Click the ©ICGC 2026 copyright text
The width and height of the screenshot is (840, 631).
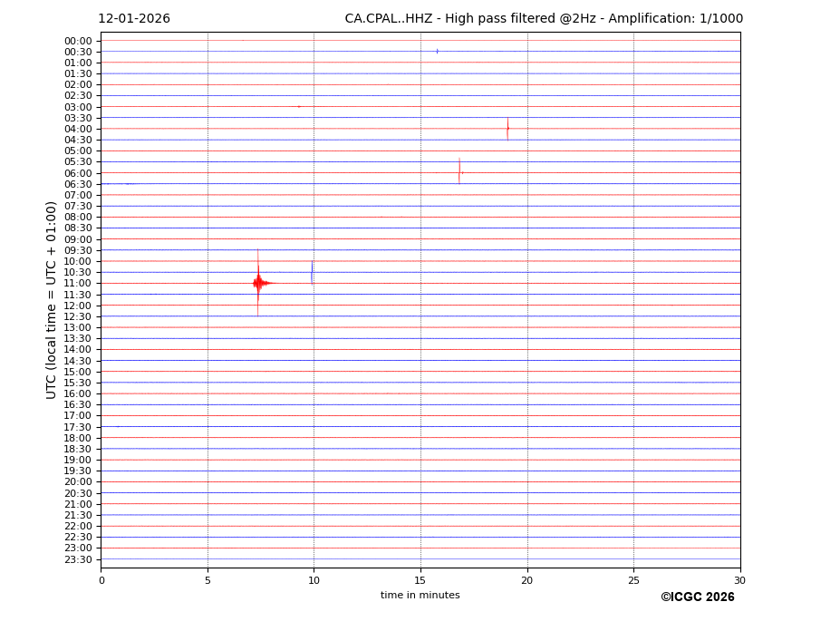coord(697,597)
